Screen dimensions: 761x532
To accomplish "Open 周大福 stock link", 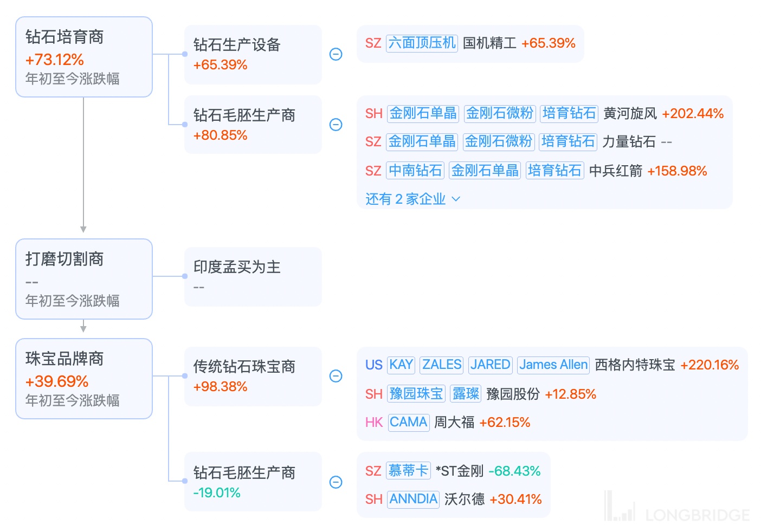I will 454,423.
